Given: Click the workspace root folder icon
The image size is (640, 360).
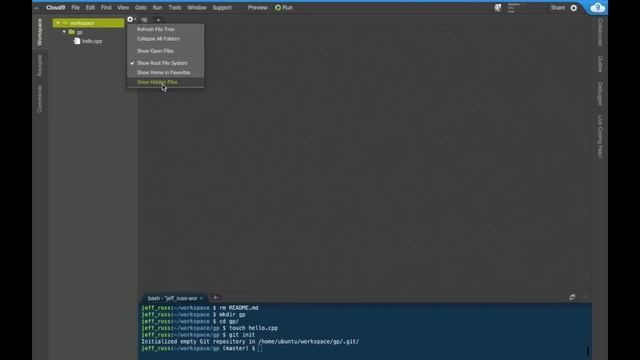Looking at the screenshot, I should tap(65, 23).
